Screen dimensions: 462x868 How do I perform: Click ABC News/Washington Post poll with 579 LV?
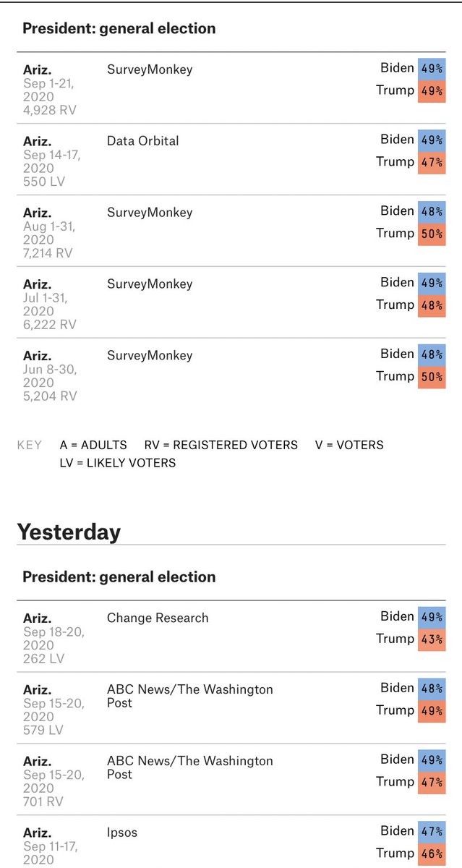pos(189,695)
